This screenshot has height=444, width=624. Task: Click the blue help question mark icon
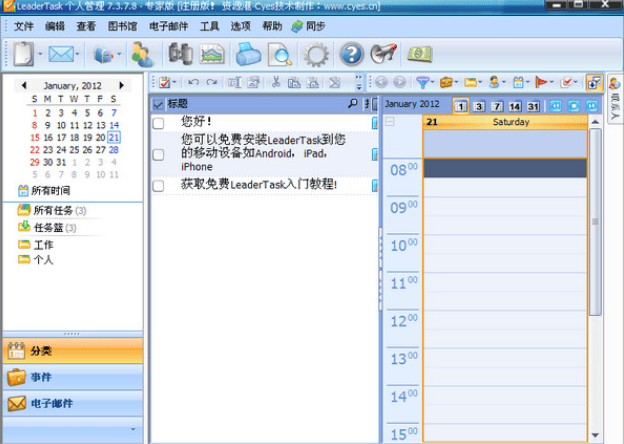pyautogui.click(x=351, y=54)
